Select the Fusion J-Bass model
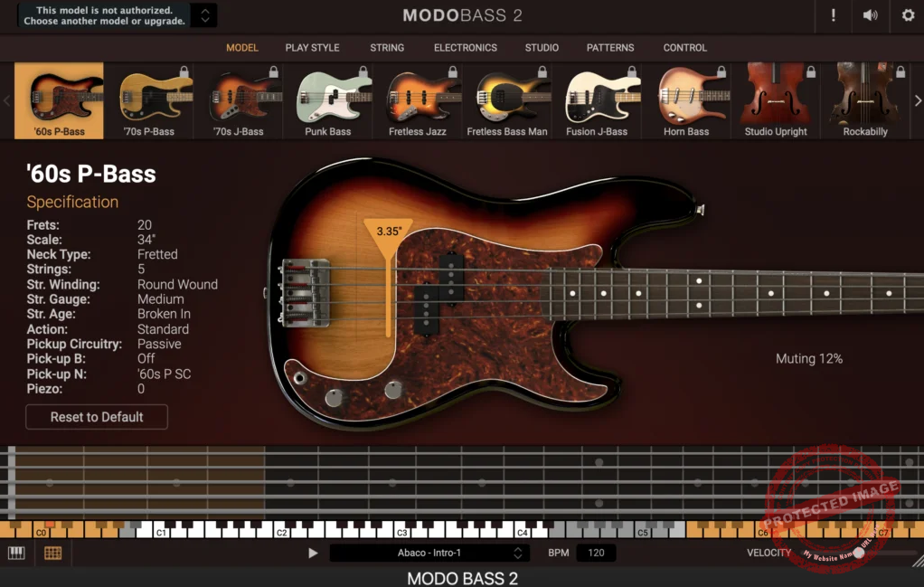Screen dimensions: 924x587 [597, 100]
